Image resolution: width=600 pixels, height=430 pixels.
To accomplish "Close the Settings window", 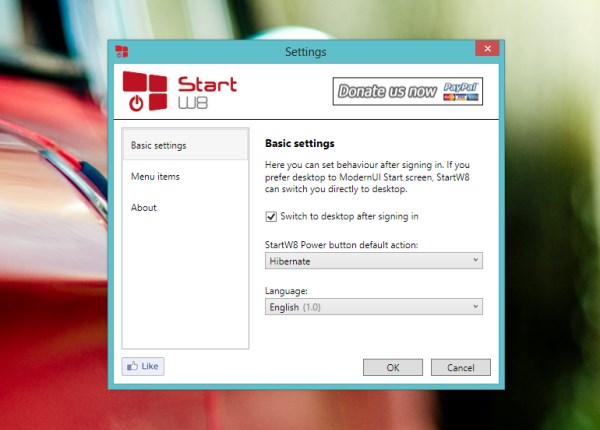I will pos(488,50).
